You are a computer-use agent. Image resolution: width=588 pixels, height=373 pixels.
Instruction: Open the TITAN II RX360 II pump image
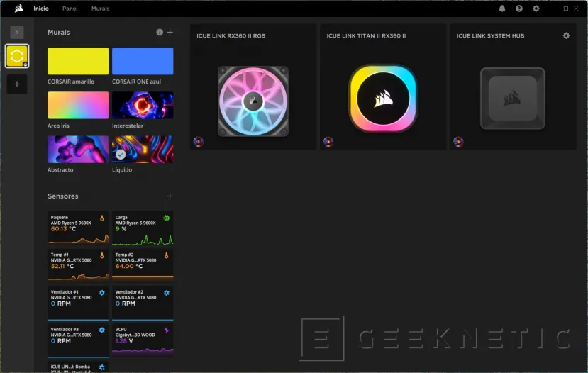point(383,99)
